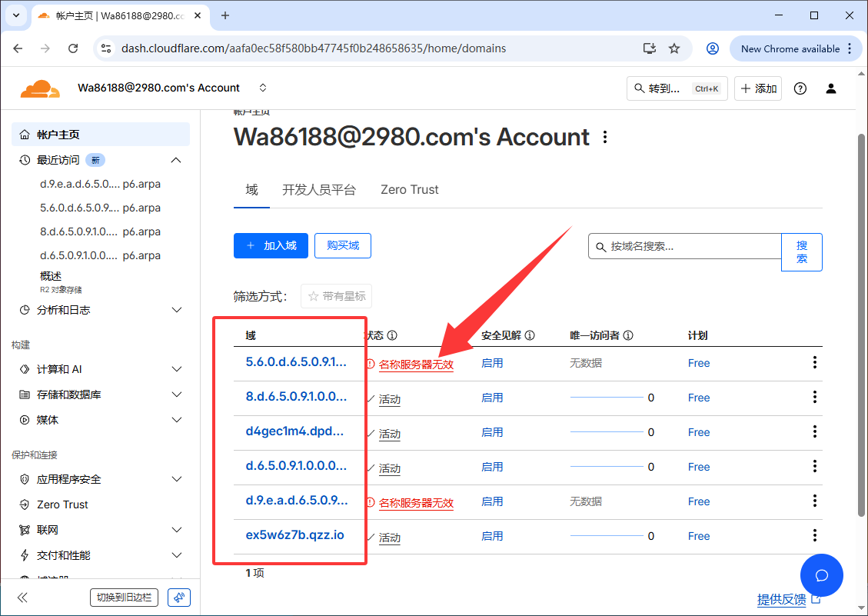Screen dimensions: 868x616
Task: Open the chat support bubble
Action: click(x=821, y=575)
